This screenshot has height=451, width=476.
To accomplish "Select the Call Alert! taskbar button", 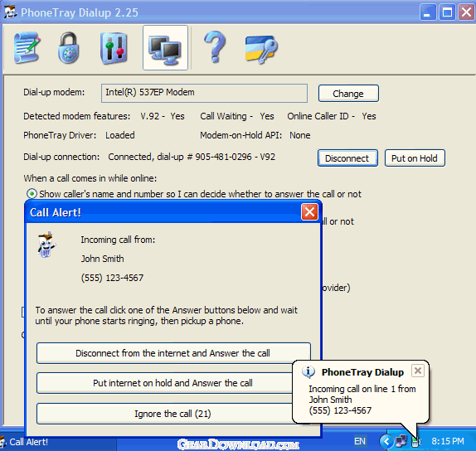I will pyautogui.click(x=58, y=442).
